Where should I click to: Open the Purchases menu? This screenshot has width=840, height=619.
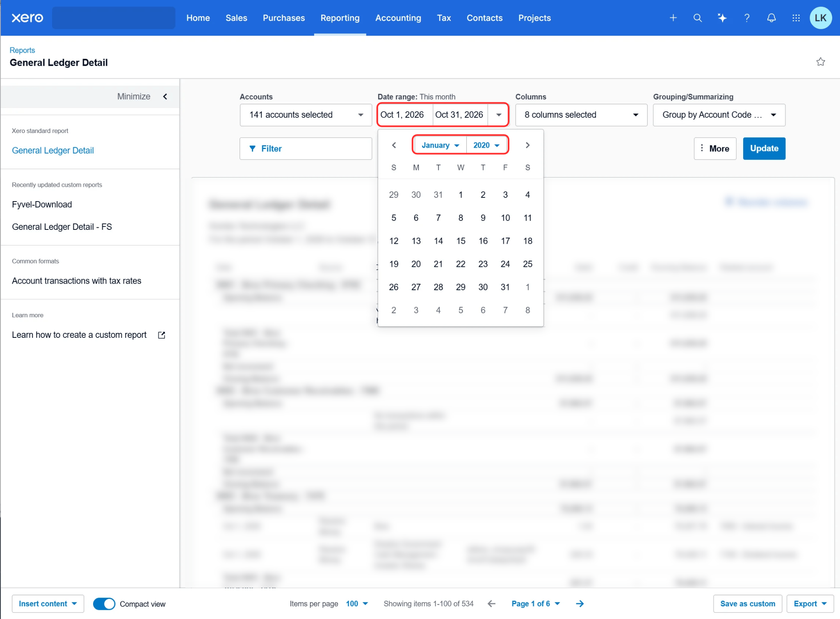(x=284, y=18)
